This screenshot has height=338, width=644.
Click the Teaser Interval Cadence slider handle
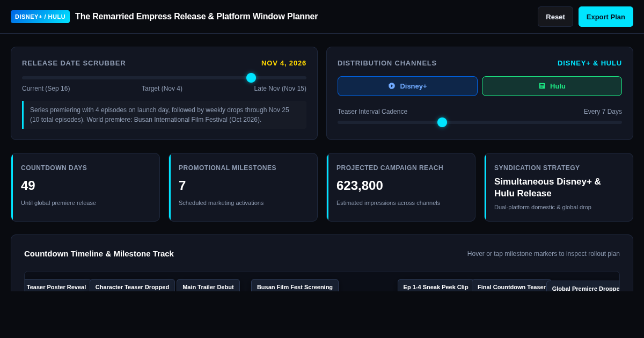point(442,122)
